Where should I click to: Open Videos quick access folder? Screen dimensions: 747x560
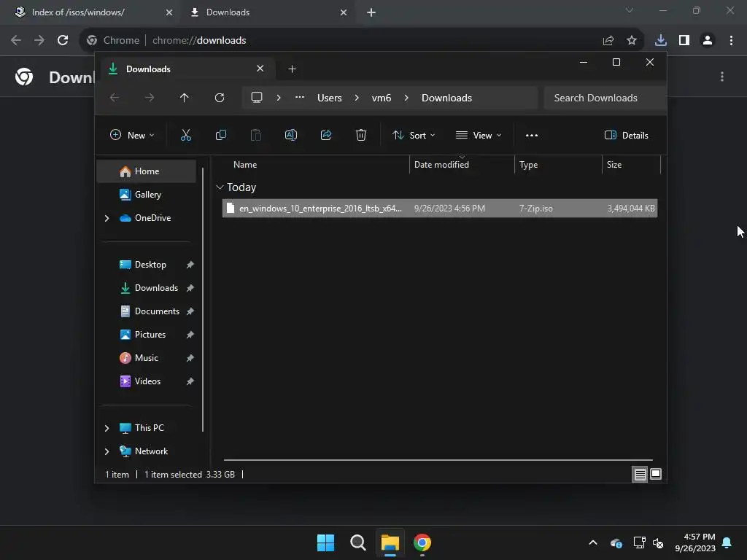146,381
